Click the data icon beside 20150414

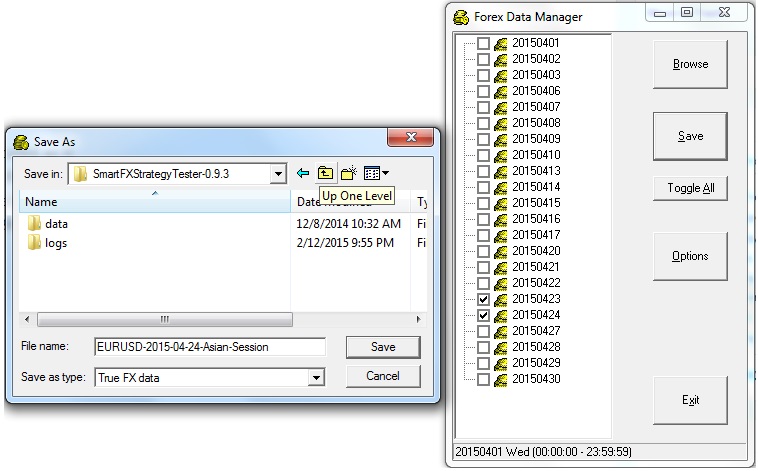pyautogui.click(x=501, y=187)
